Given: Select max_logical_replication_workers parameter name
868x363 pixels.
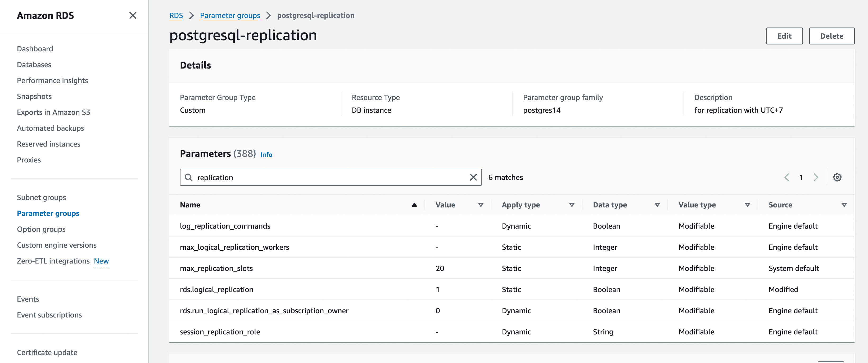Looking at the screenshot, I should click(234, 247).
